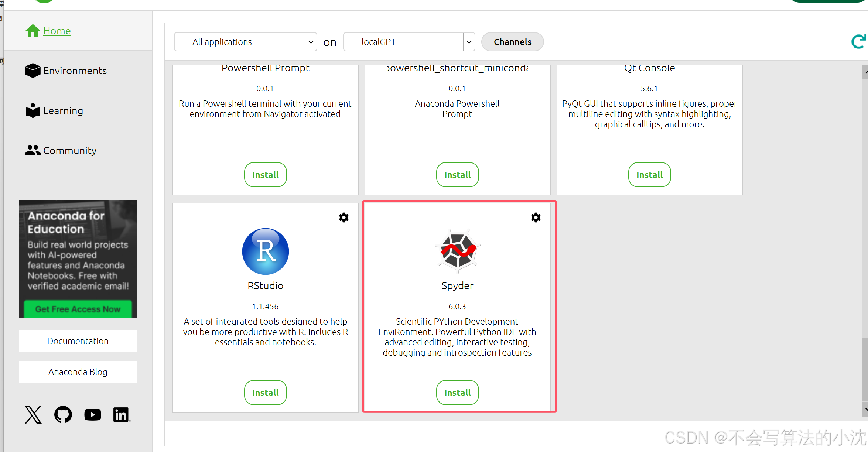Open the X (Twitter) social icon

[x=33, y=414]
